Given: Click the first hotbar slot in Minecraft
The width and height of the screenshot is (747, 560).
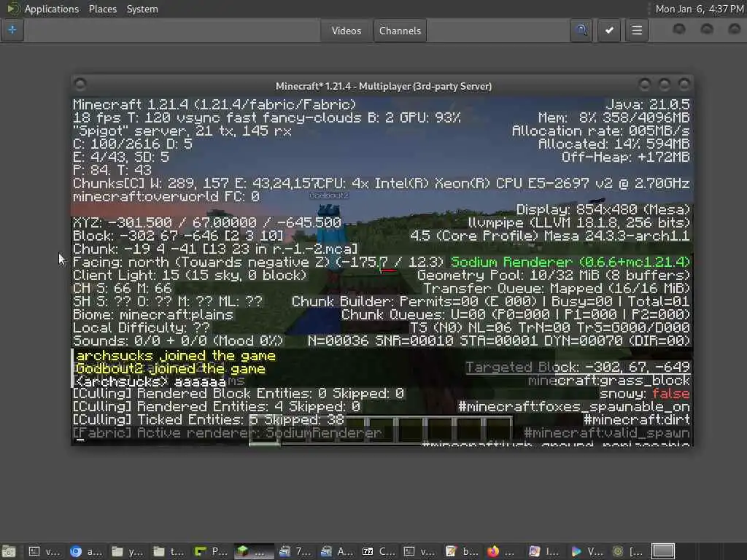Looking at the screenshot, I should (265, 430).
